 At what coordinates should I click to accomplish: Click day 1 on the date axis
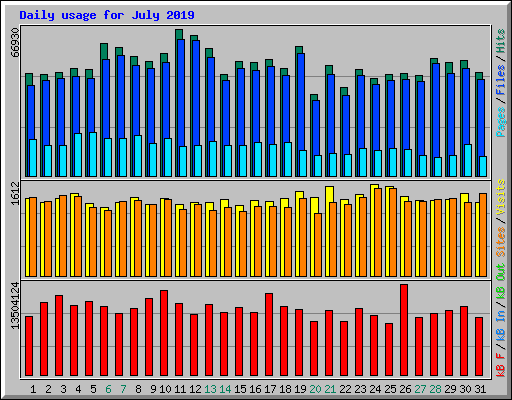tap(33, 389)
